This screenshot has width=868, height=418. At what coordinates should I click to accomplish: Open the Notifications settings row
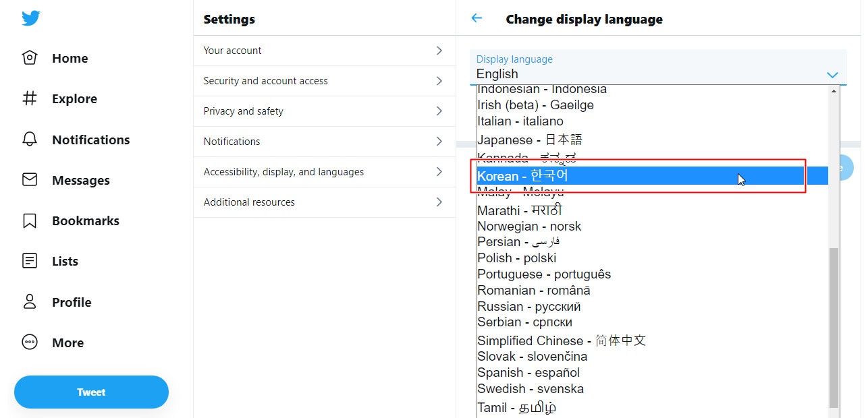(x=325, y=142)
